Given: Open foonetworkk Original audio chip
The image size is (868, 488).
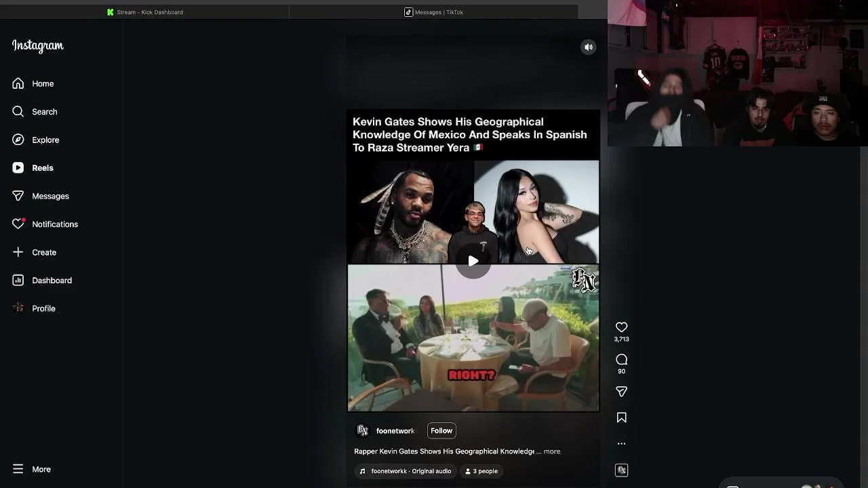Looking at the screenshot, I should [x=406, y=471].
